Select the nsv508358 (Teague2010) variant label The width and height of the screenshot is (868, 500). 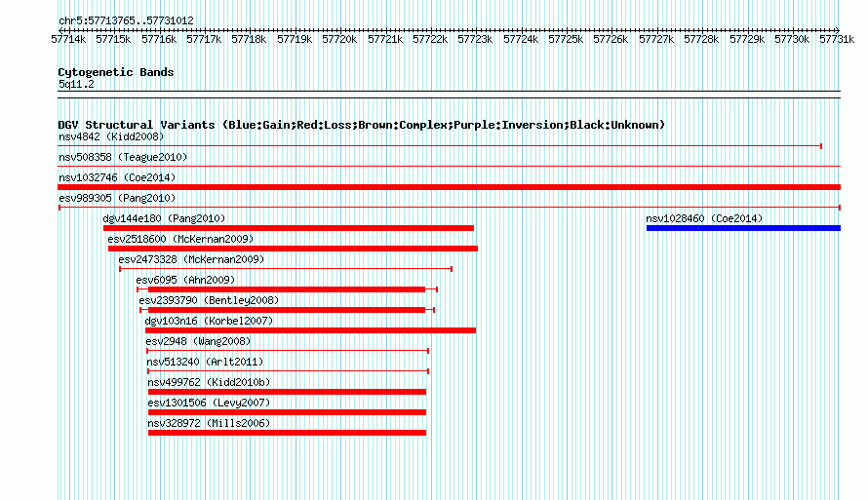point(123,157)
